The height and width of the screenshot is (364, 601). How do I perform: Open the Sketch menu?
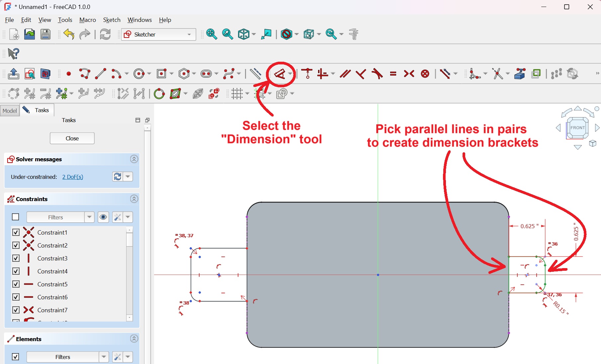112,20
